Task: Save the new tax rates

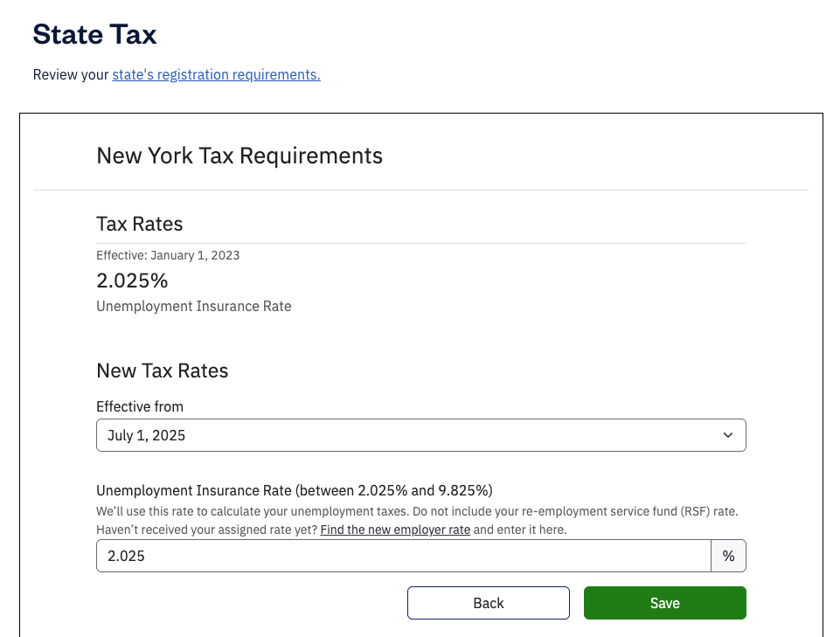Action: click(x=664, y=602)
